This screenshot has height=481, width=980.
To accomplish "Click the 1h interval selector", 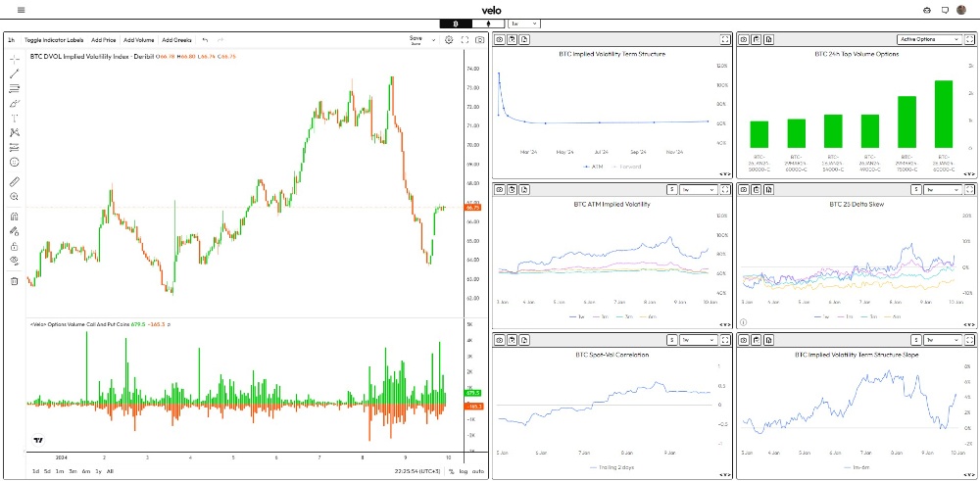I will [x=12, y=40].
